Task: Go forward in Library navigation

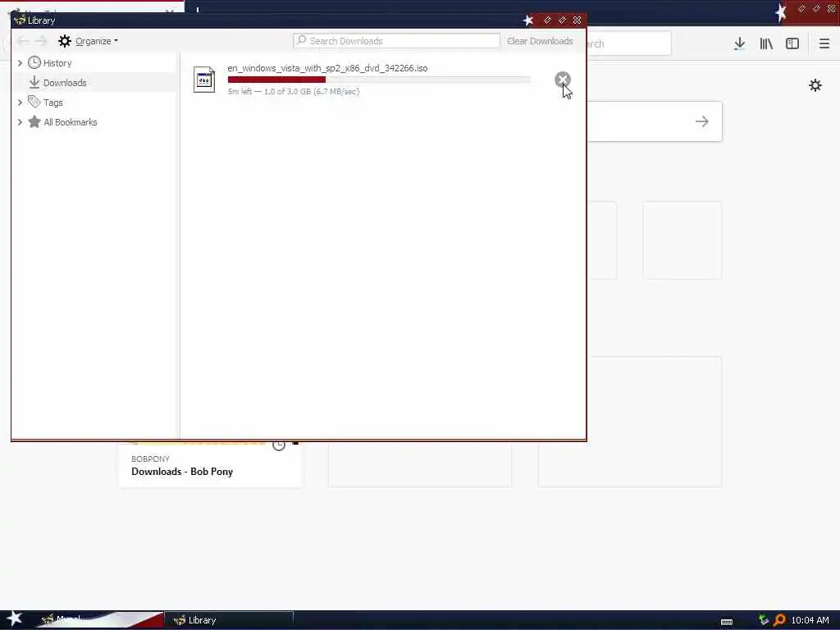Action: [x=41, y=41]
